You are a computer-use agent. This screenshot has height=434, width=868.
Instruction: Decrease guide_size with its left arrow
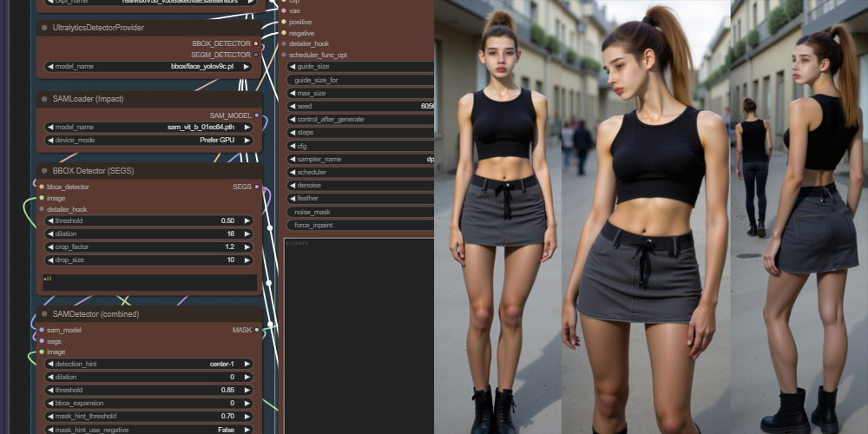(x=293, y=67)
